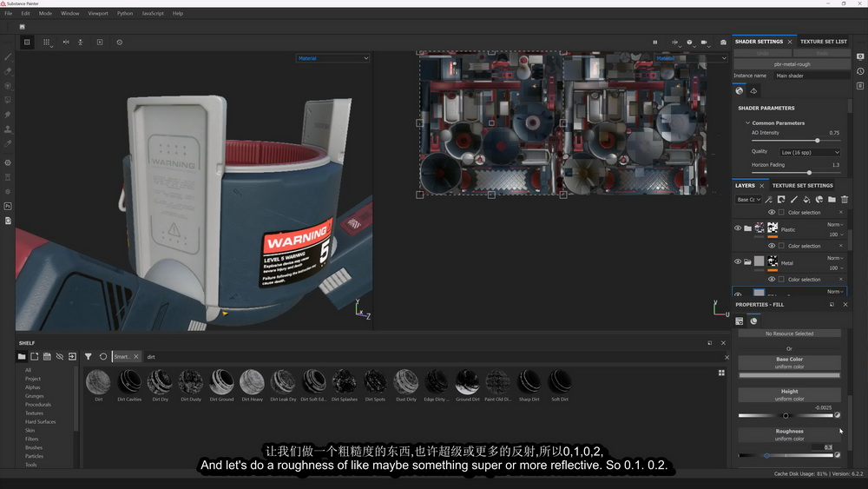Click the Roughness uniform color button
Image resolution: width=868 pixels, height=489 pixels.
789,435
